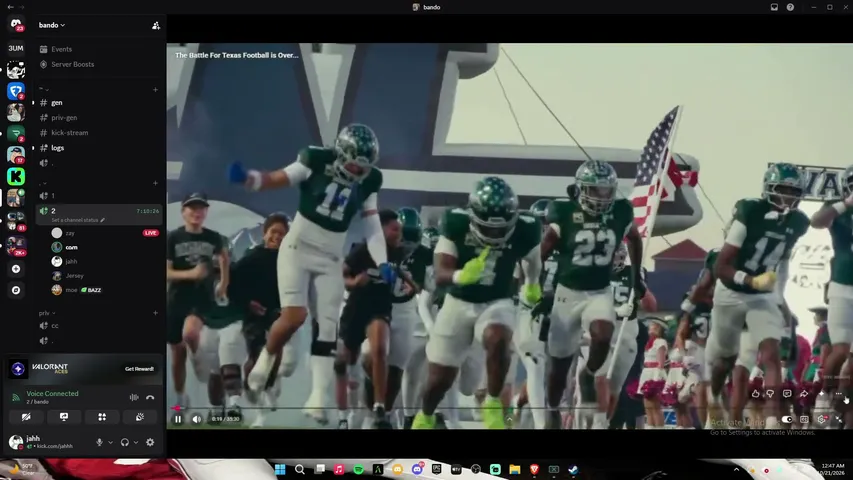Create channel in the priv category
Image resolution: width=853 pixels, height=480 pixels.
point(155,313)
